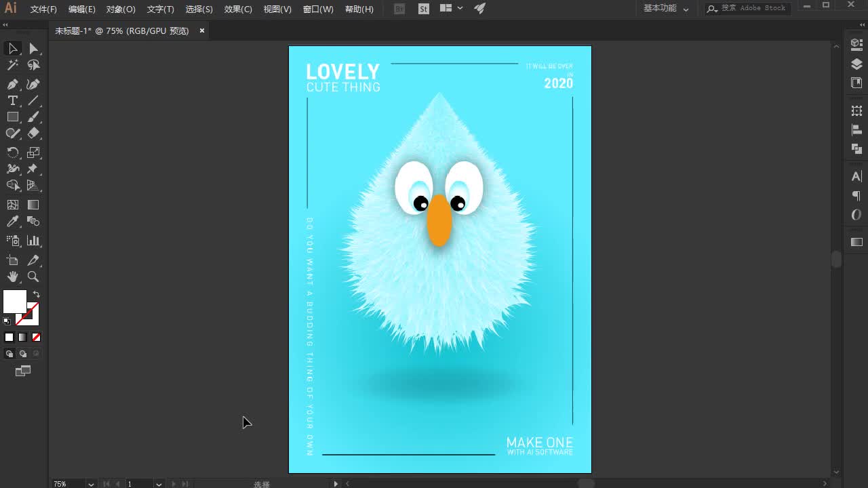Image resolution: width=868 pixels, height=488 pixels.
Task: Set paint to None button
Action: click(x=37, y=337)
